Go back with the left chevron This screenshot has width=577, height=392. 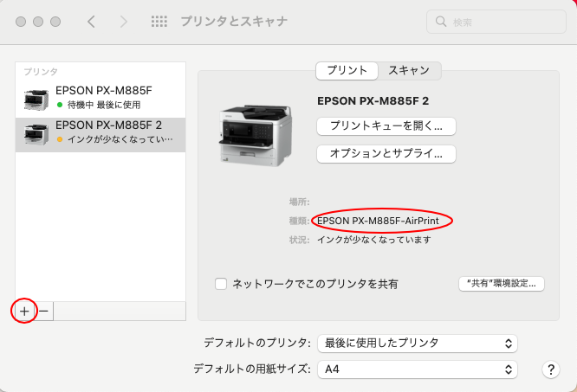(91, 22)
